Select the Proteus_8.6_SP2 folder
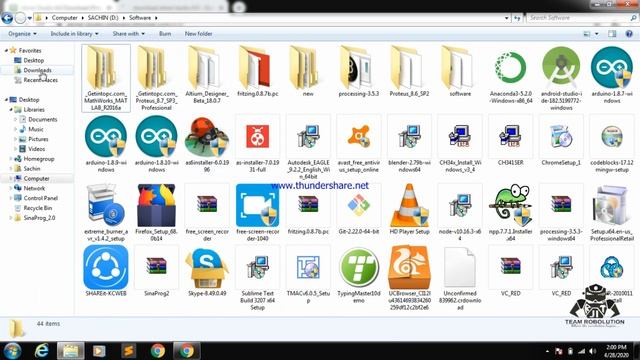This screenshot has width=640, height=360. pyautogui.click(x=409, y=71)
